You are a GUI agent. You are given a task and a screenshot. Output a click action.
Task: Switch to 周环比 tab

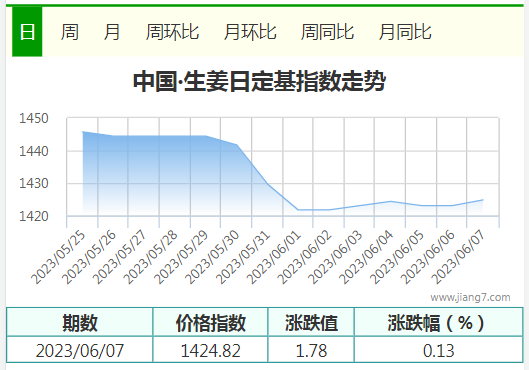172,32
